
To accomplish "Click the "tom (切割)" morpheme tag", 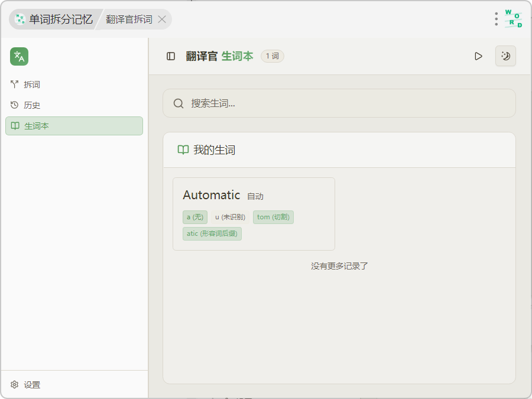I will (x=273, y=217).
